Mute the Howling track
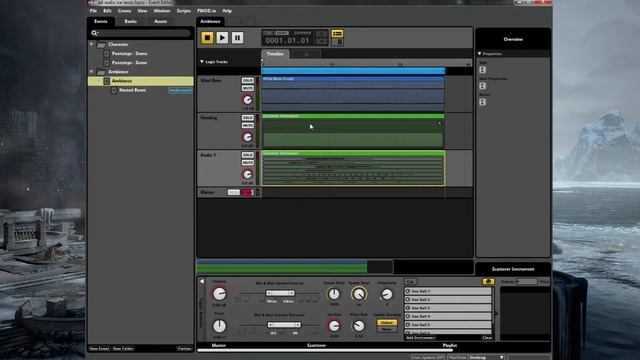Viewport: 640px width, 360px height. 247,125
